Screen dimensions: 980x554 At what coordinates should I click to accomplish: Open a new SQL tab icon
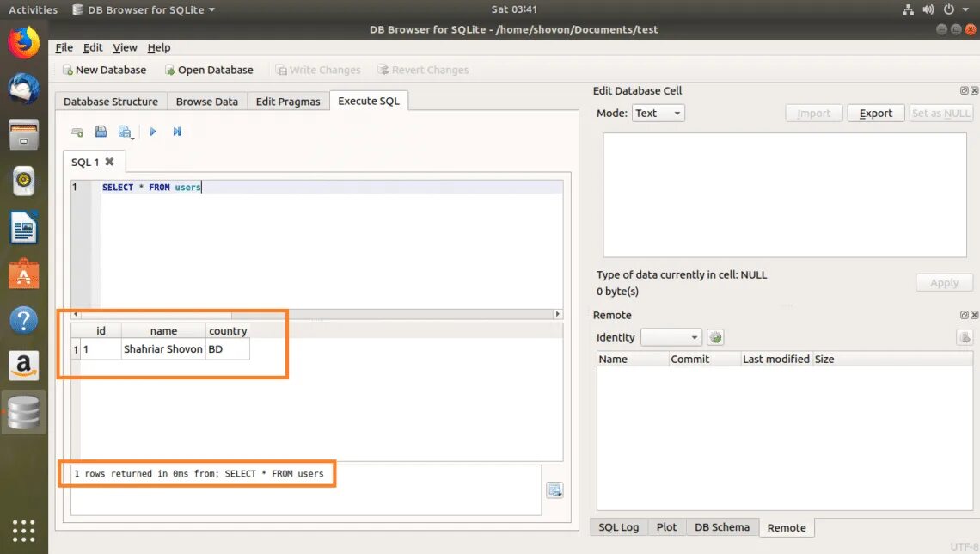(77, 132)
